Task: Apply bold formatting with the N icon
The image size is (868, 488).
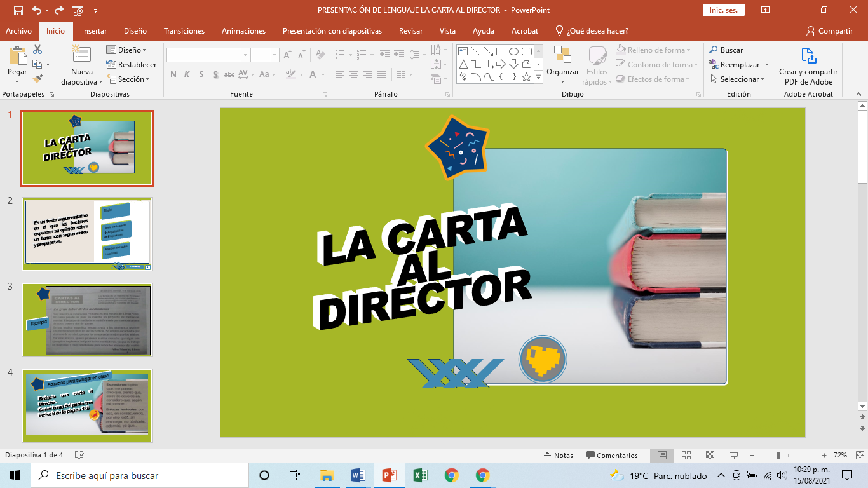Action: [173, 74]
